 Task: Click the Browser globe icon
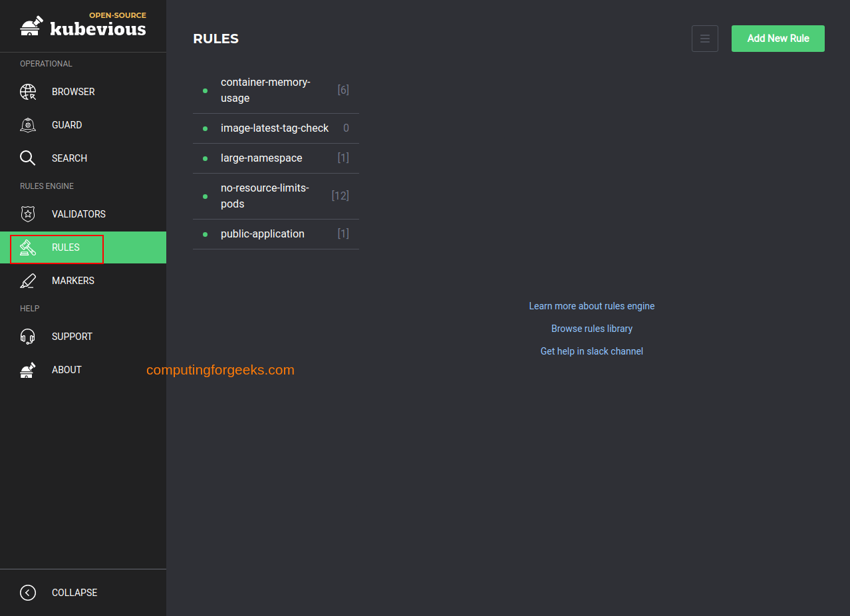click(x=28, y=92)
